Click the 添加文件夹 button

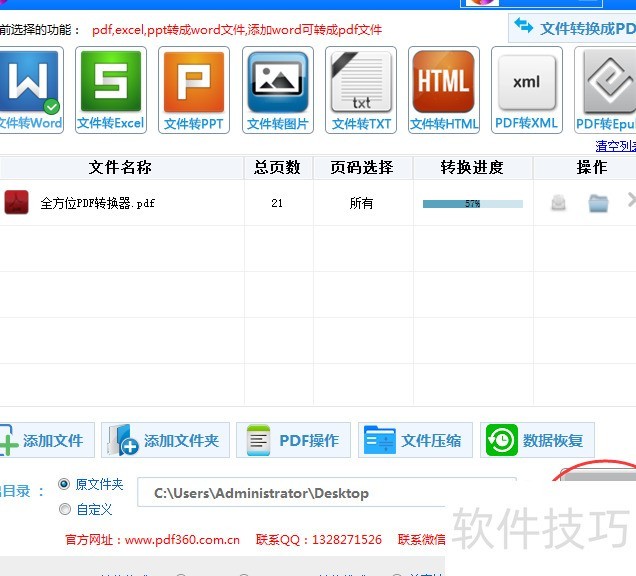click(x=165, y=440)
